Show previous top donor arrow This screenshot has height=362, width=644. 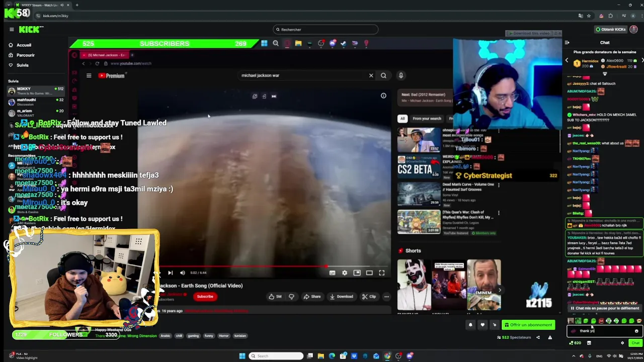[567, 60]
